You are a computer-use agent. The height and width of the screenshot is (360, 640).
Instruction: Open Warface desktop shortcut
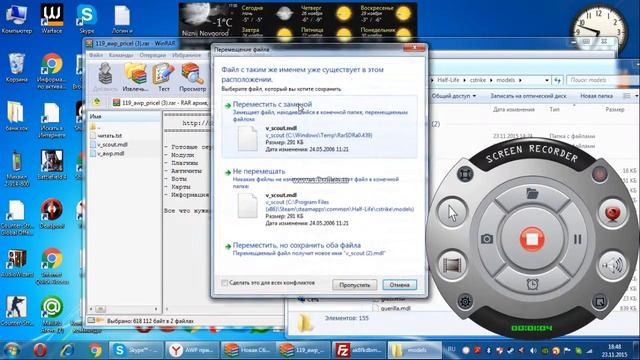pyautogui.click(x=51, y=18)
